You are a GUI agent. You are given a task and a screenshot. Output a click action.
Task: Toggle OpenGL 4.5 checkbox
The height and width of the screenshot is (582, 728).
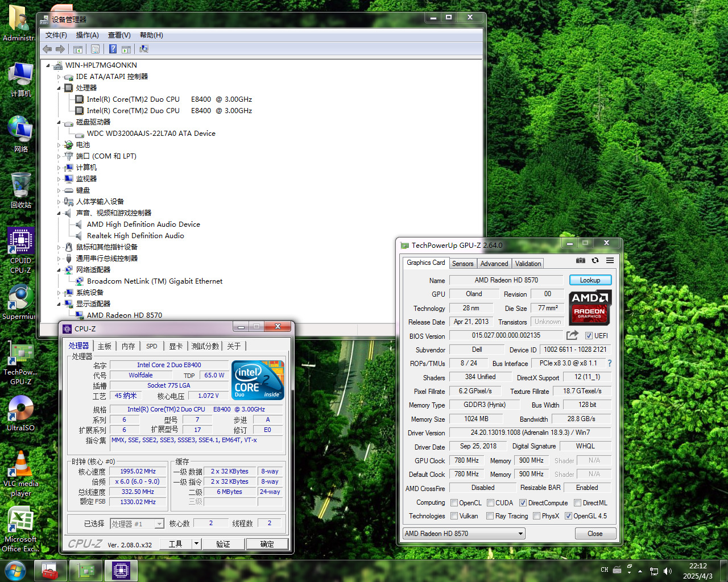tap(568, 516)
